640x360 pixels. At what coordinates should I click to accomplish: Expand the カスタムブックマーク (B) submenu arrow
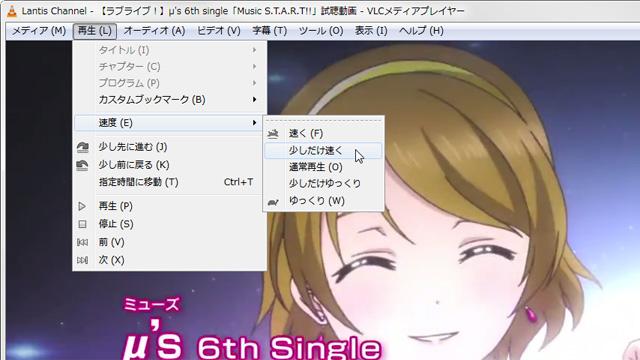pos(254,100)
